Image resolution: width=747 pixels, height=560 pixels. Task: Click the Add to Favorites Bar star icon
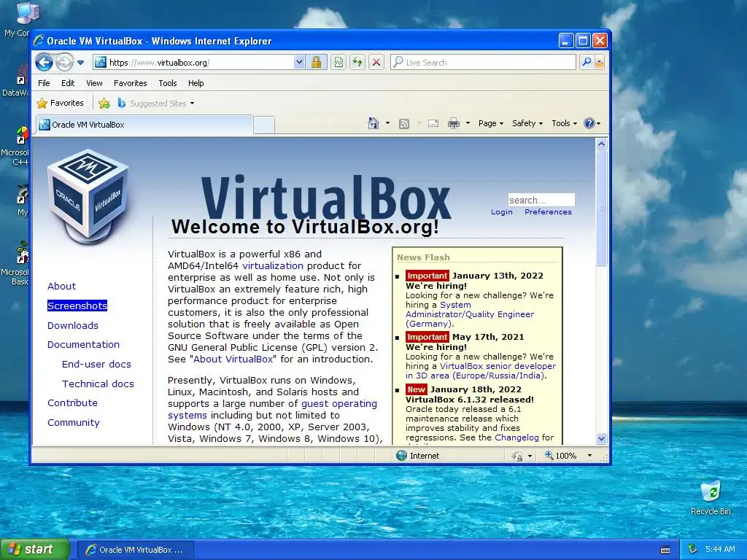click(104, 103)
